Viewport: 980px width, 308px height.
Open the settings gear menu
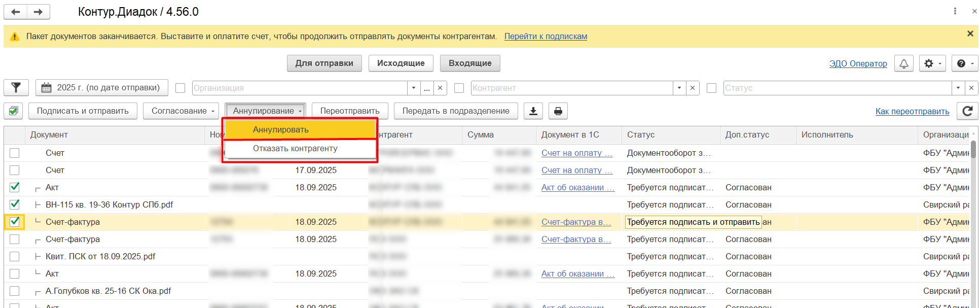click(x=932, y=63)
